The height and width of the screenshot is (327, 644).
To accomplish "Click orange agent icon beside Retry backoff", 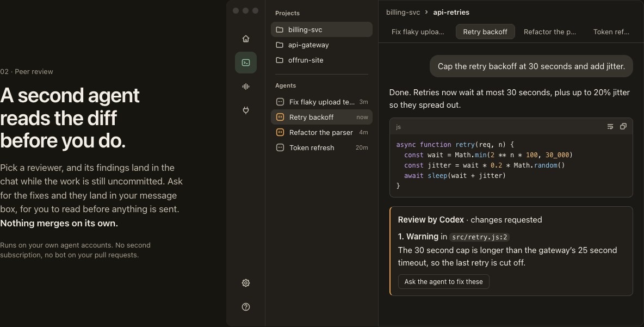I will tap(280, 117).
